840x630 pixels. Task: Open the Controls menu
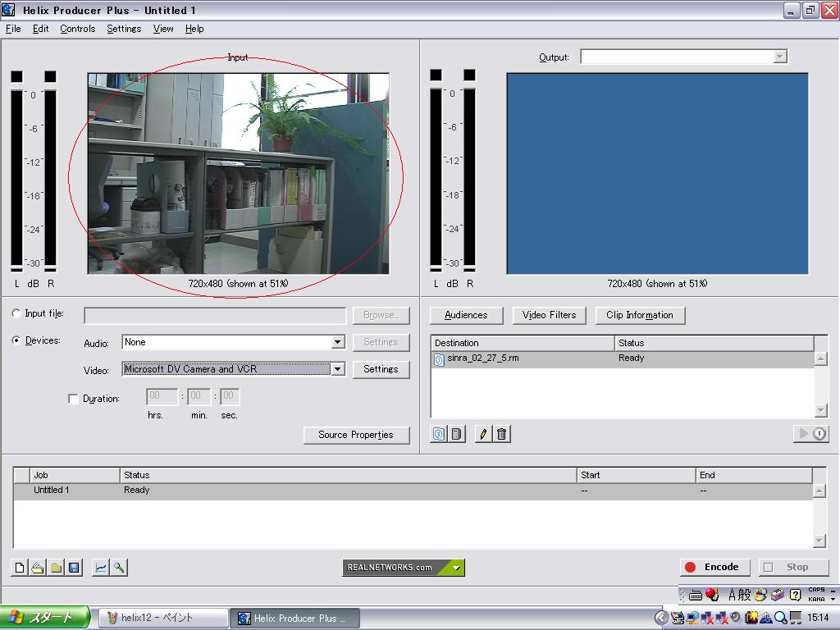(x=78, y=29)
